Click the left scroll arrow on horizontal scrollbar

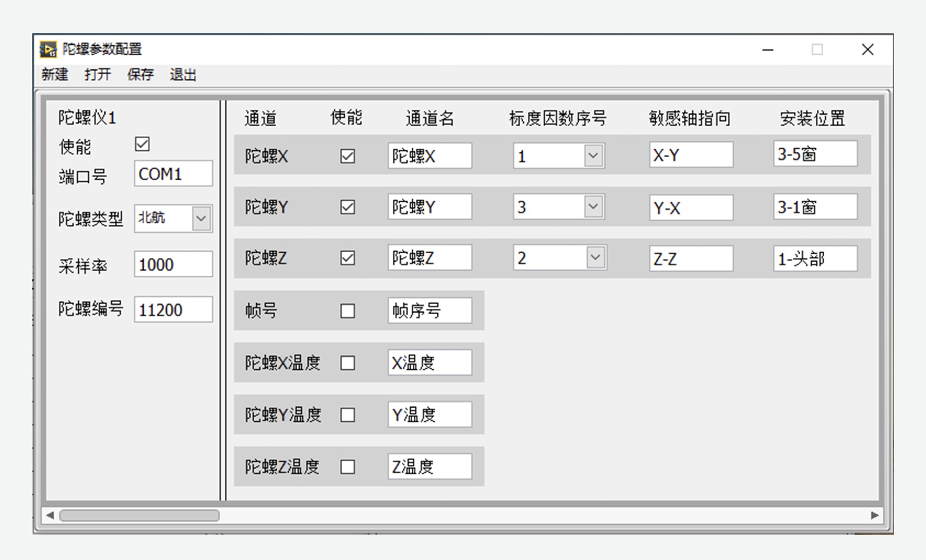pyautogui.click(x=50, y=515)
